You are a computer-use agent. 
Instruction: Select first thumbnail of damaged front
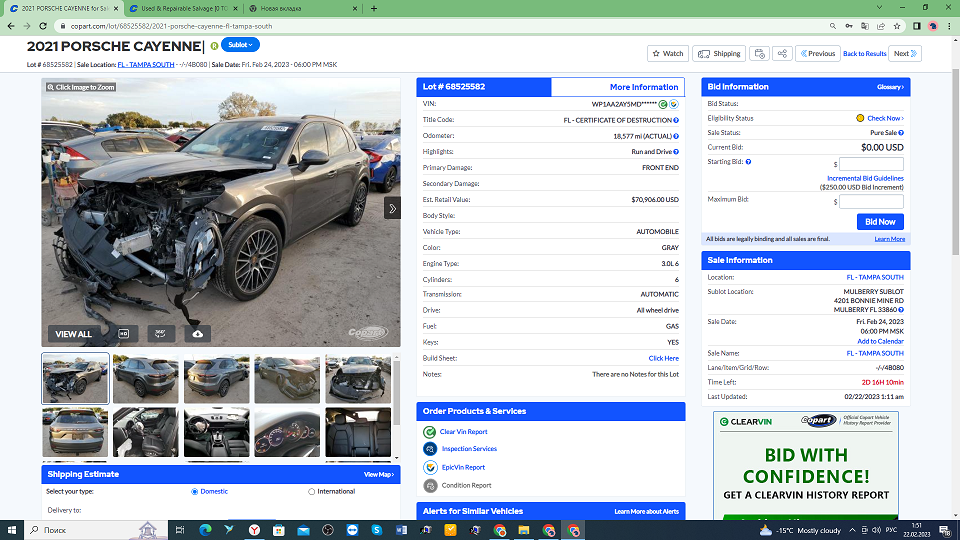tap(75, 378)
